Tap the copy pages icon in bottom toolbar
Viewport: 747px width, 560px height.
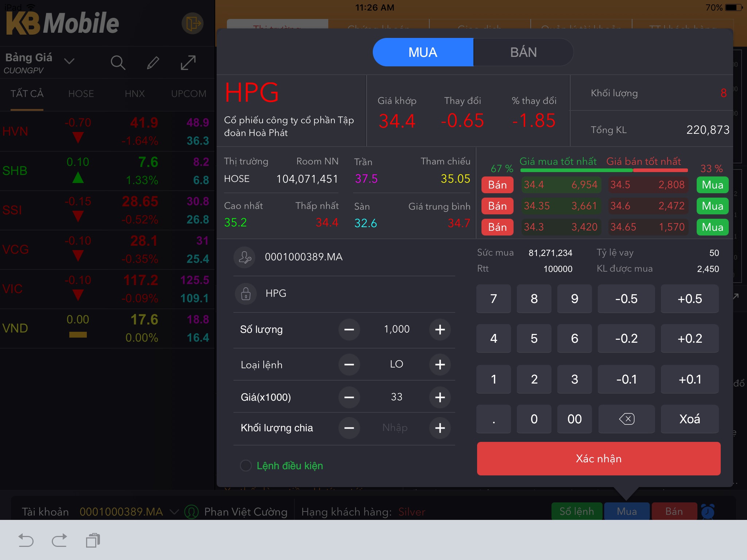pos(93,540)
